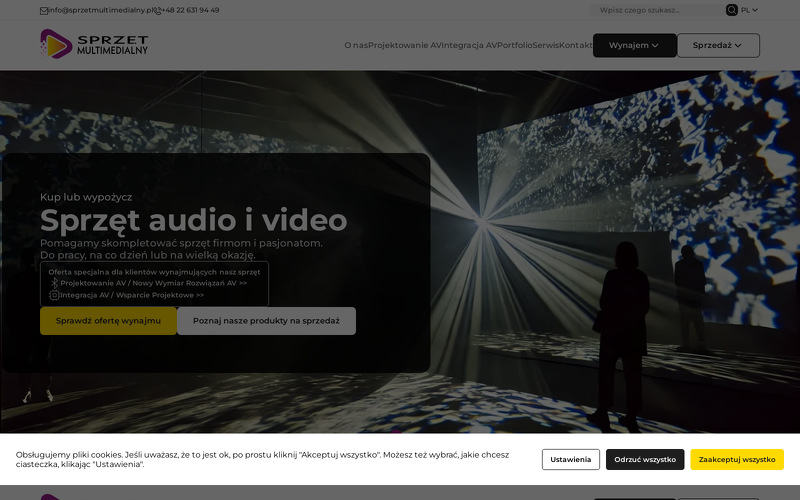Open cookie Ustawienia settings
The height and width of the screenshot is (500, 800).
[x=570, y=459]
